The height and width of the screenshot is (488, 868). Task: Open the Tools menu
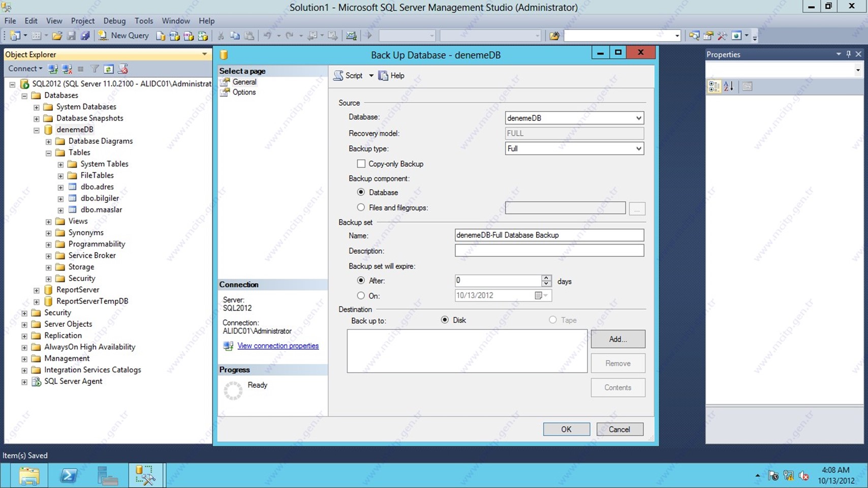[144, 21]
